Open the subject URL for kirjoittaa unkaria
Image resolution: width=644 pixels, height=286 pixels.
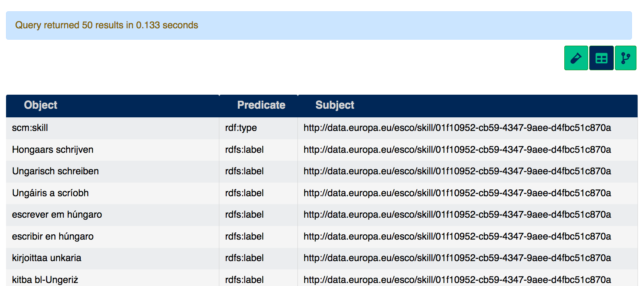pos(457,258)
